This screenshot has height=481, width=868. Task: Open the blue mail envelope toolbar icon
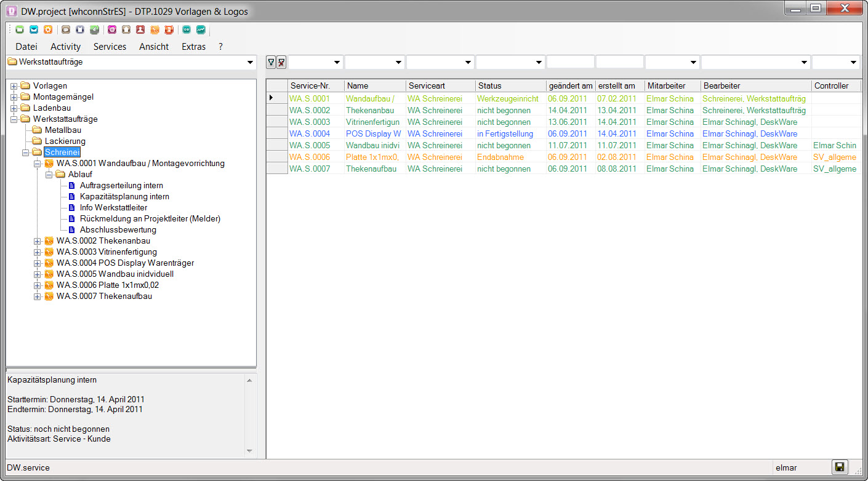tap(34, 30)
